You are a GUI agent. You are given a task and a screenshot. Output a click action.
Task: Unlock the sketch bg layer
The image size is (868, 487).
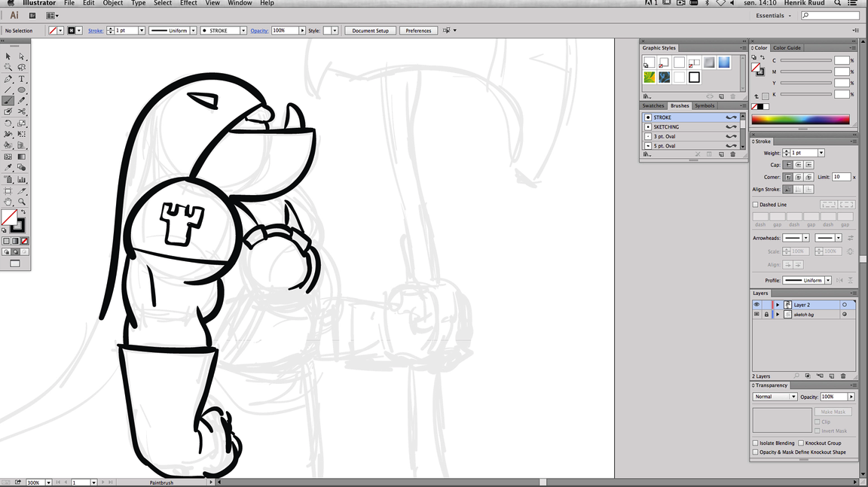pyautogui.click(x=766, y=315)
